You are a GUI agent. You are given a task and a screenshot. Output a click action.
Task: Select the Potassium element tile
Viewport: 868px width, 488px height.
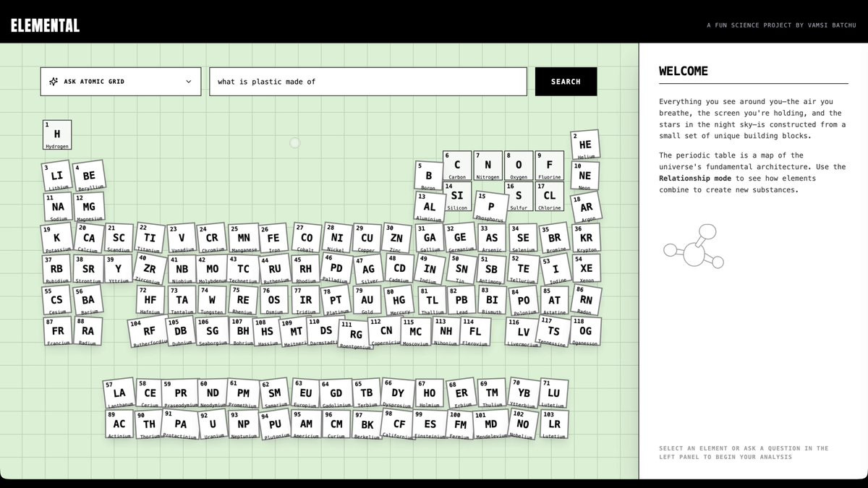click(56, 239)
